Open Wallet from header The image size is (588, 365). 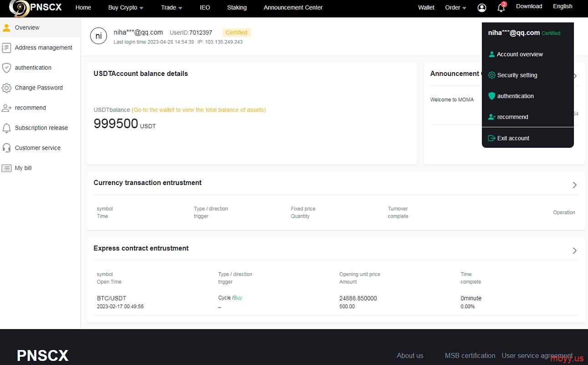pos(426,8)
